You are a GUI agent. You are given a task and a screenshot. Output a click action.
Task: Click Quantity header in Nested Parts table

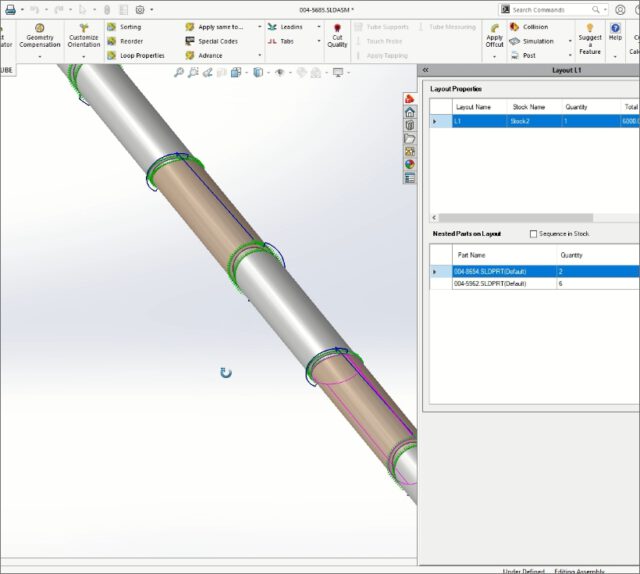[x=598, y=255]
